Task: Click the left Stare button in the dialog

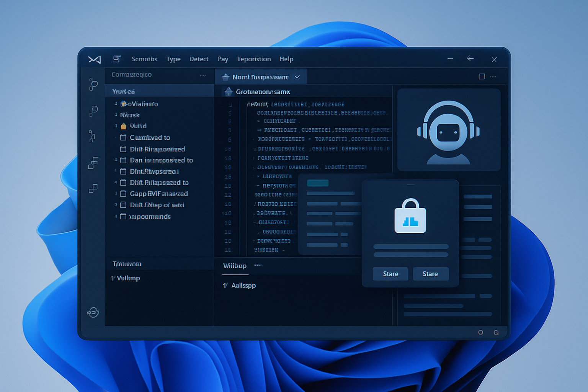Action: coord(390,274)
